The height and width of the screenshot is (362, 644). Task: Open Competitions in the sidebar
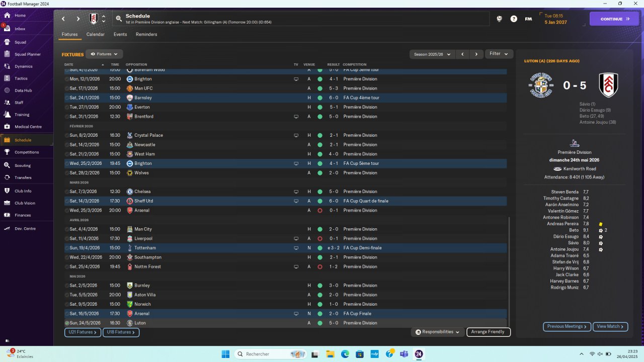(26, 152)
